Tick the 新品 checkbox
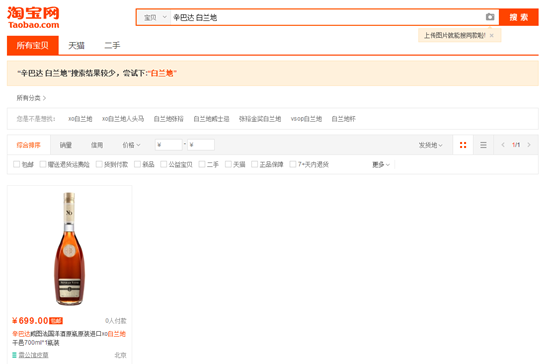Screen dimensions: 554x364 click(137, 164)
